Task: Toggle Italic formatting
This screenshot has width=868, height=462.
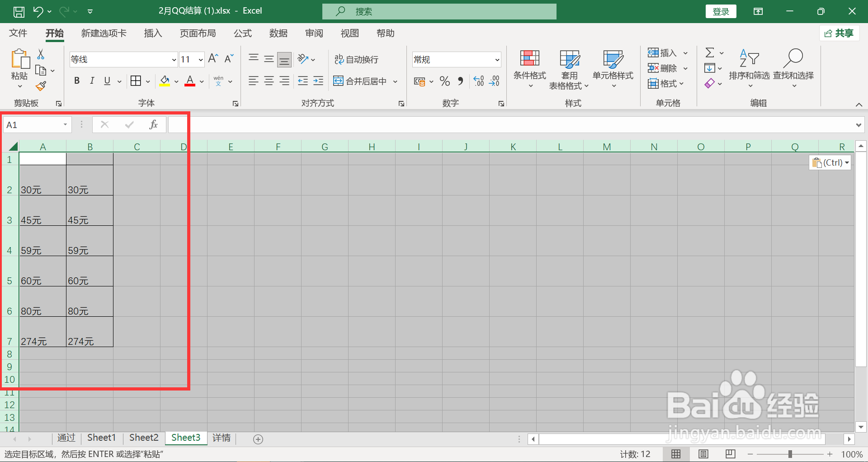Action: pyautogui.click(x=92, y=81)
